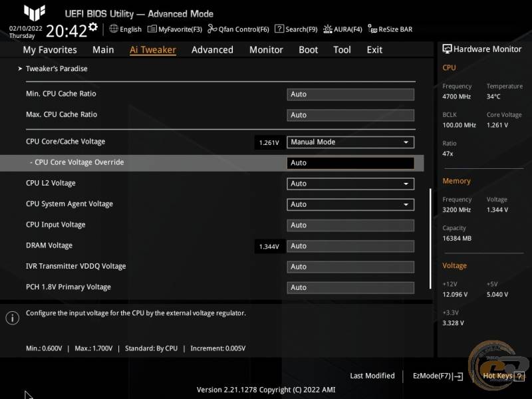532x399 pixels.
Task: Click 47x ratio value
Action: tap(448, 154)
